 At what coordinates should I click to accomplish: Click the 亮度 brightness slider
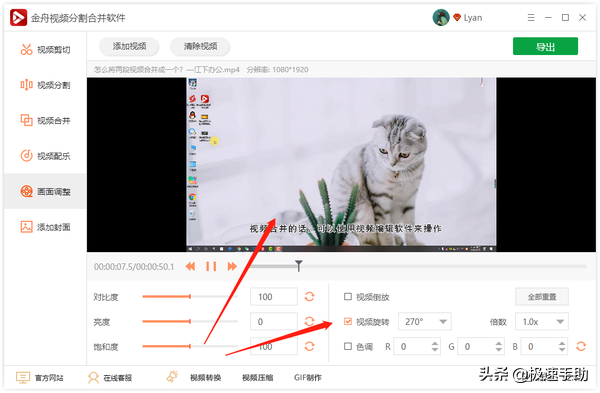pyautogui.click(x=190, y=321)
